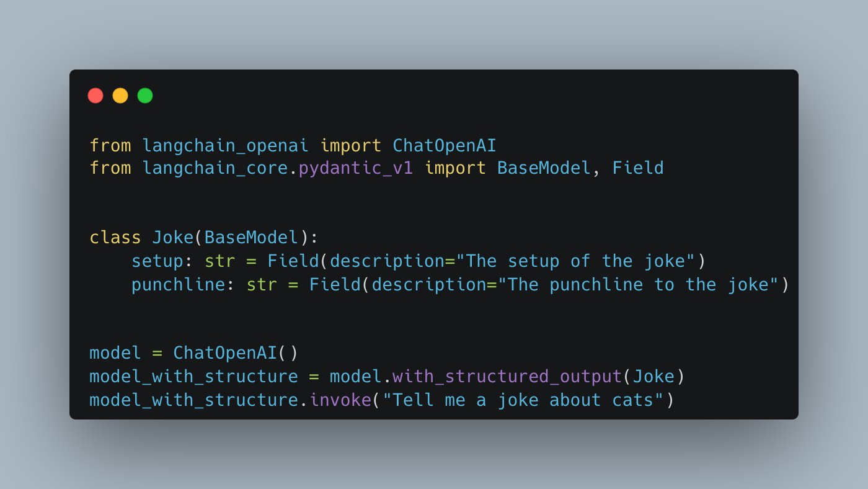
Task: Click the red close dot
Action: [x=95, y=96]
